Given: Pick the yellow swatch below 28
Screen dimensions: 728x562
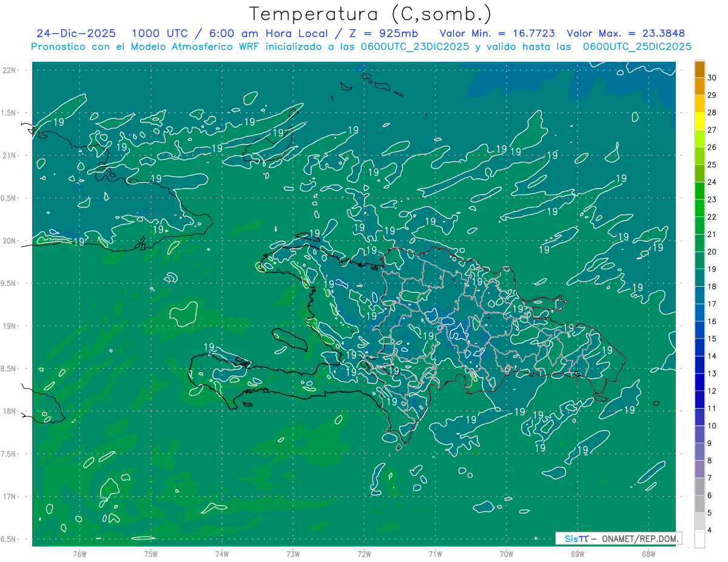Looking at the screenshot, I should click(x=699, y=121).
